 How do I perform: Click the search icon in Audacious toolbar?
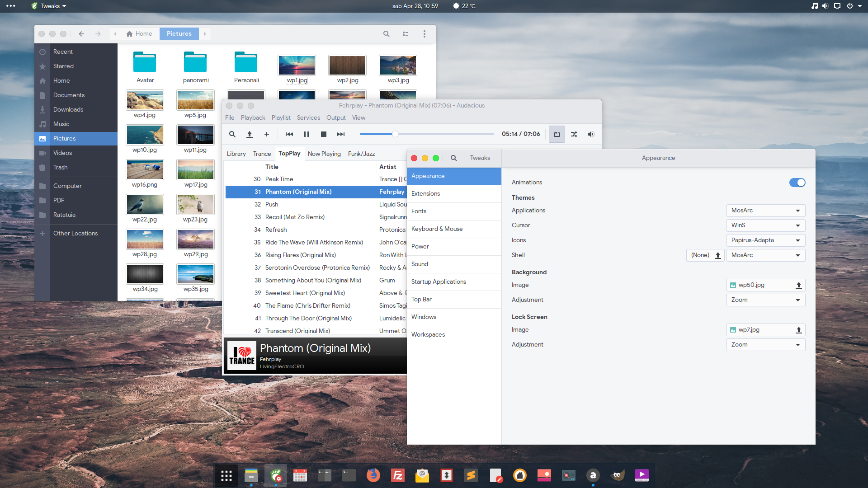point(232,134)
